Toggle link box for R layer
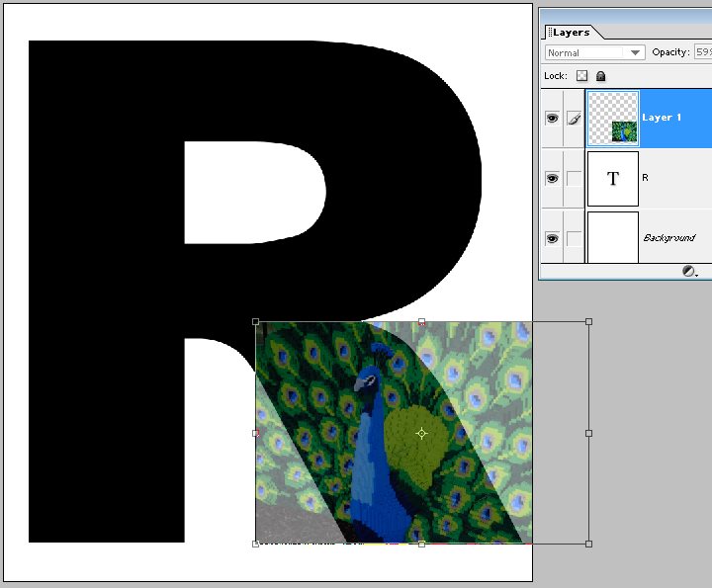 pyautogui.click(x=575, y=178)
